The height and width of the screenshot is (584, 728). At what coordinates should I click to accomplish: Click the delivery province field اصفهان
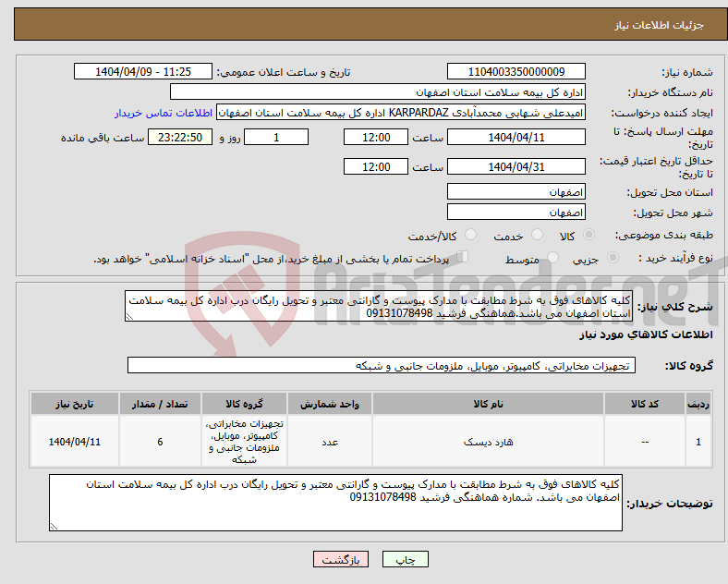[516, 191]
